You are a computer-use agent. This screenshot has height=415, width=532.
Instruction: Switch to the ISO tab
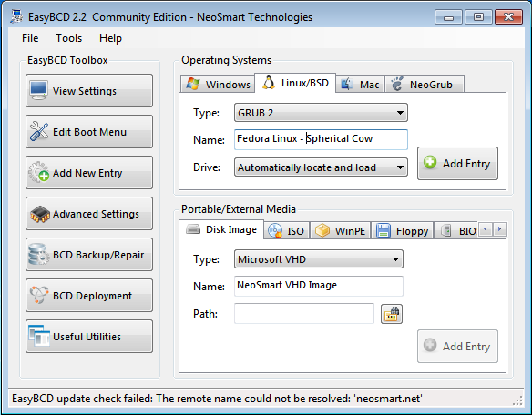[x=287, y=231]
